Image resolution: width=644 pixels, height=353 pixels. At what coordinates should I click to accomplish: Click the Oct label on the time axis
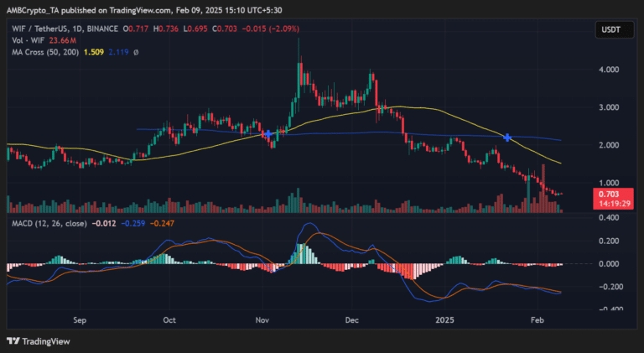click(169, 319)
